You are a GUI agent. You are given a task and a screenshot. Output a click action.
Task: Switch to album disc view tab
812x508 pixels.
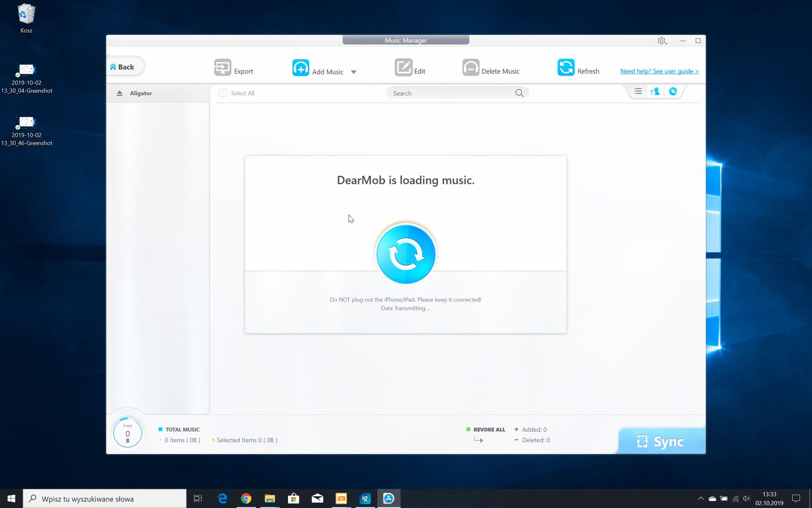[673, 92]
